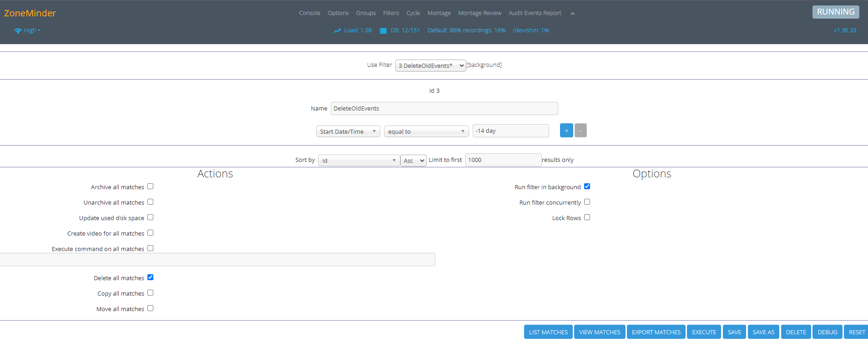The height and width of the screenshot is (342, 868).
Task: Click the DB storage icon
Action: tap(383, 30)
